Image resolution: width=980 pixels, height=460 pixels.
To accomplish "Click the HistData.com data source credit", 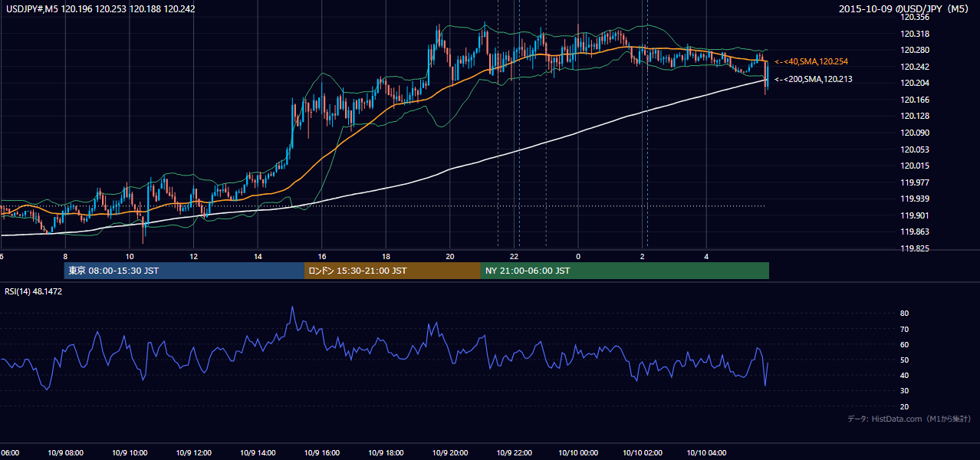I will 909,419.
